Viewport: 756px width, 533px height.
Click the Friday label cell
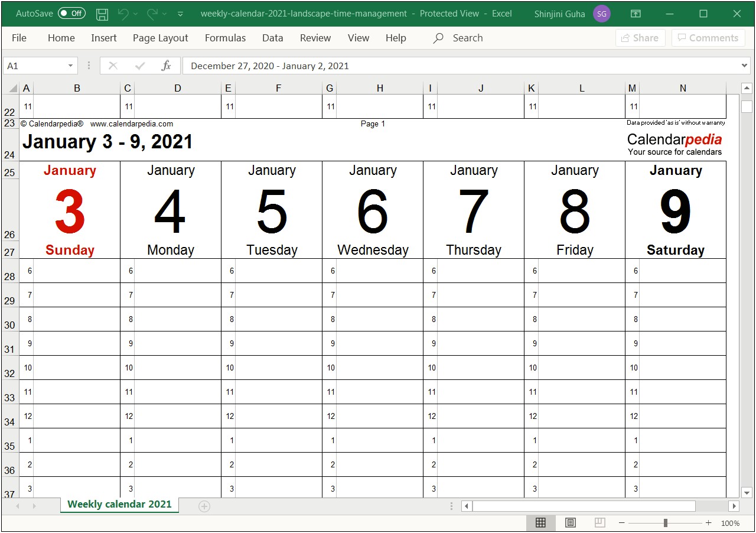pos(575,250)
